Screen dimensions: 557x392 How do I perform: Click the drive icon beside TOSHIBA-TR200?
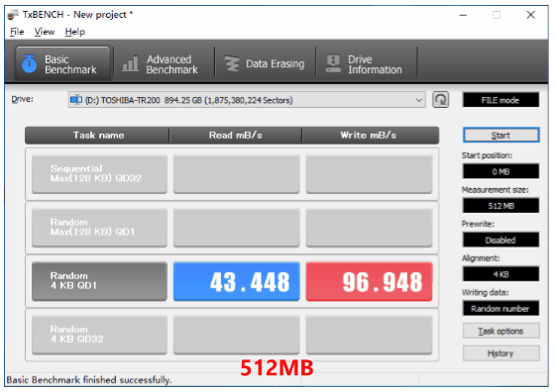pyautogui.click(x=76, y=100)
